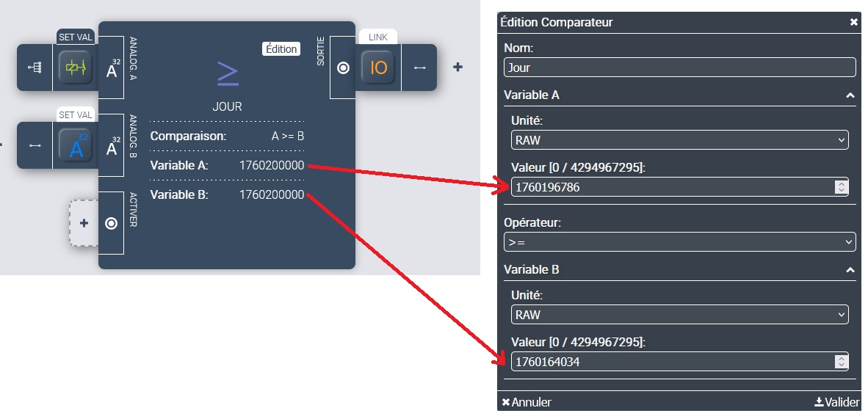The image size is (868, 416).
Task: Click the tree icon left of the SET VAL block
Action: tap(35, 67)
